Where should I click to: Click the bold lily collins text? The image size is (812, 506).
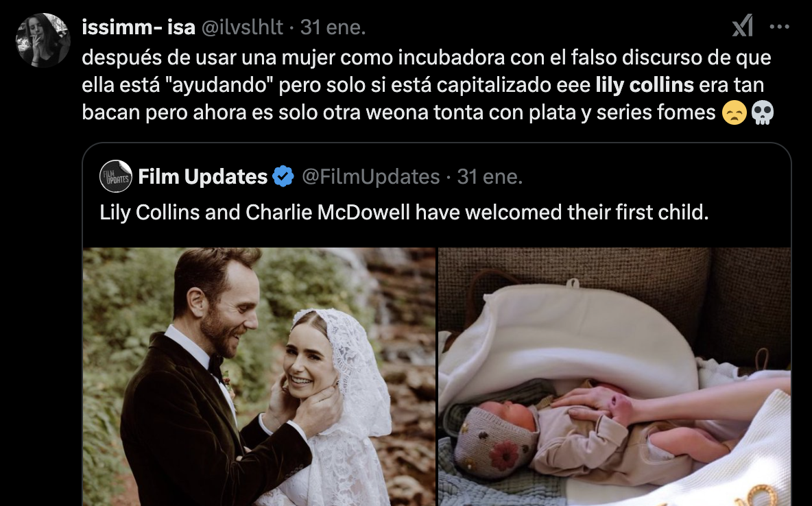644,85
